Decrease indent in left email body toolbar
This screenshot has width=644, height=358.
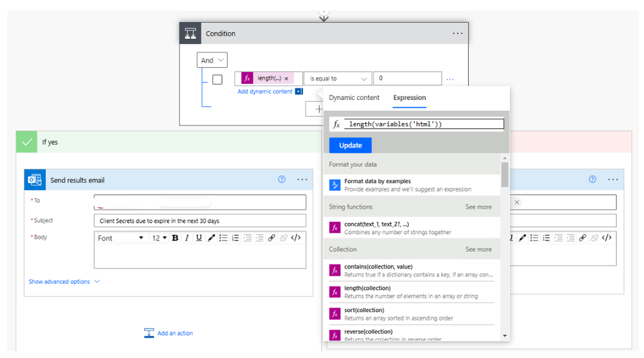(x=248, y=238)
